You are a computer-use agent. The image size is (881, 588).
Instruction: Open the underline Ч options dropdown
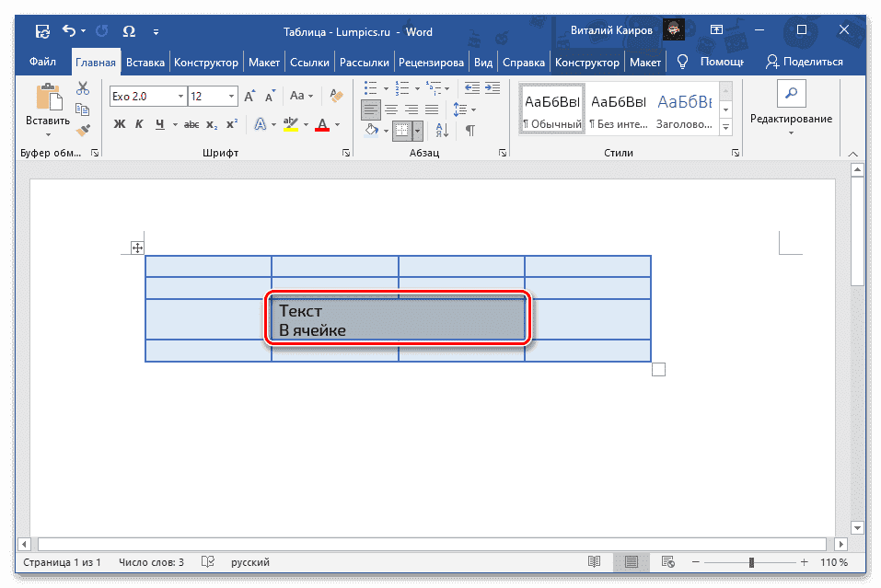pos(173,123)
